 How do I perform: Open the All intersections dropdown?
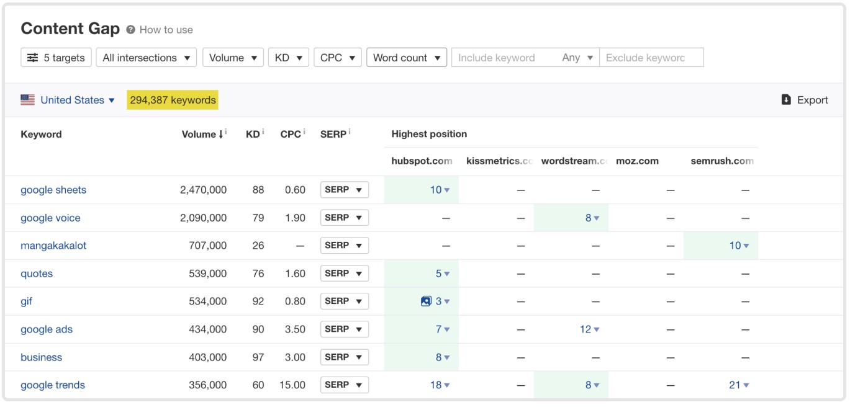[147, 58]
